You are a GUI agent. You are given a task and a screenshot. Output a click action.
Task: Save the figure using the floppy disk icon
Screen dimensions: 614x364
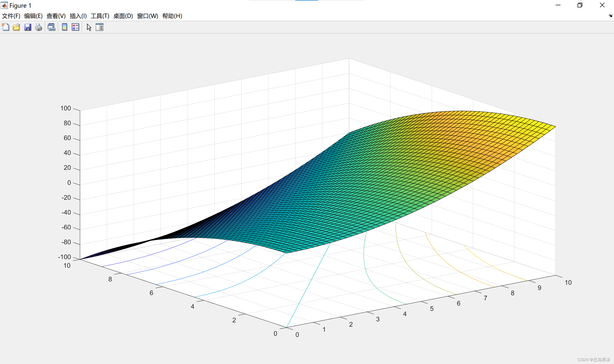[28, 27]
